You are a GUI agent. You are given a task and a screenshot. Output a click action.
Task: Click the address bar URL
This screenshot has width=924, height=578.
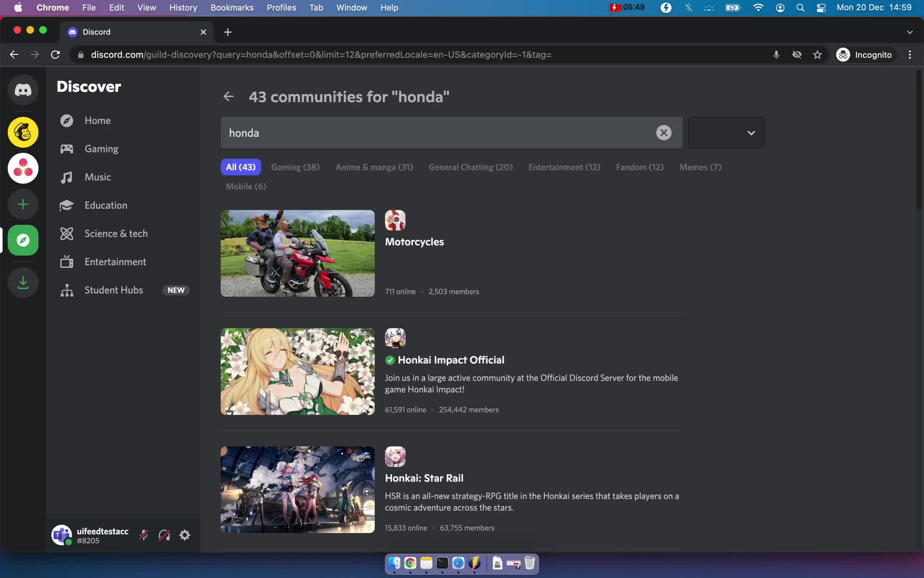click(x=321, y=54)
